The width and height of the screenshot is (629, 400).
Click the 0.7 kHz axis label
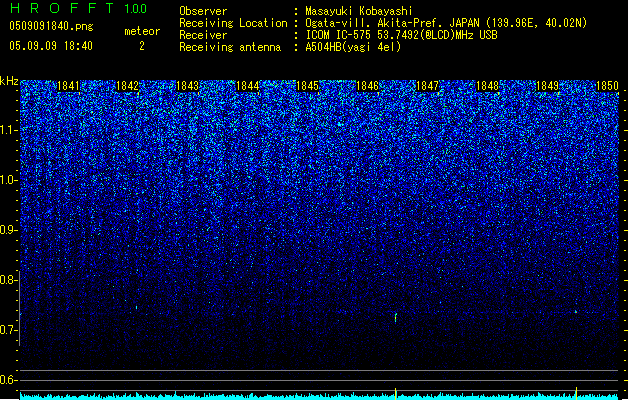point(9,330)
